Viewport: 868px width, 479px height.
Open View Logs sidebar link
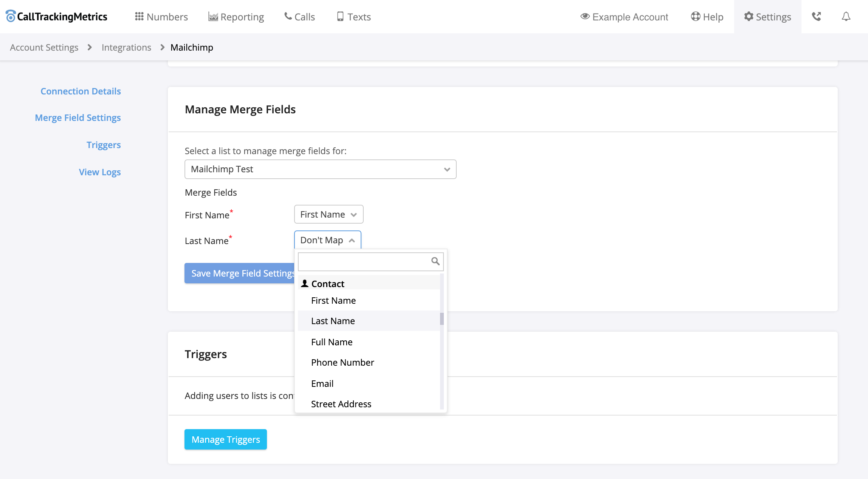[x=100, y=172]
